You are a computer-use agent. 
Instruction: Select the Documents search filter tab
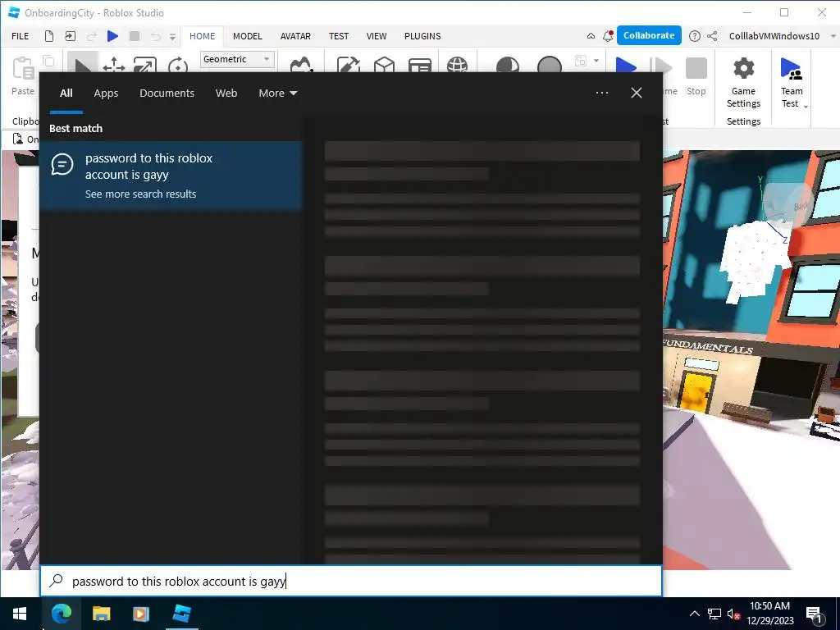[167, 94]
